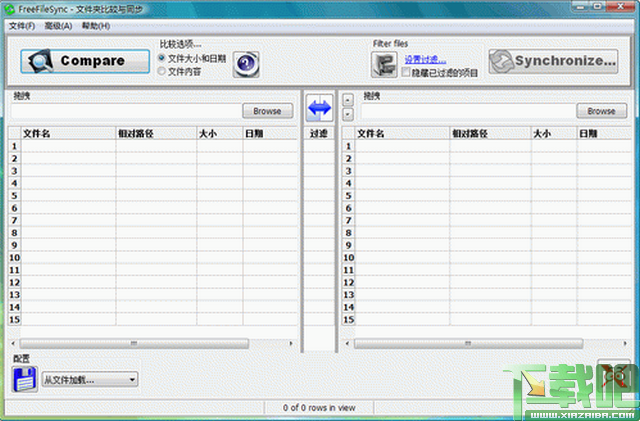Click the Filter files icon
Screen dimensions: 640x421
tap(384, 65)
